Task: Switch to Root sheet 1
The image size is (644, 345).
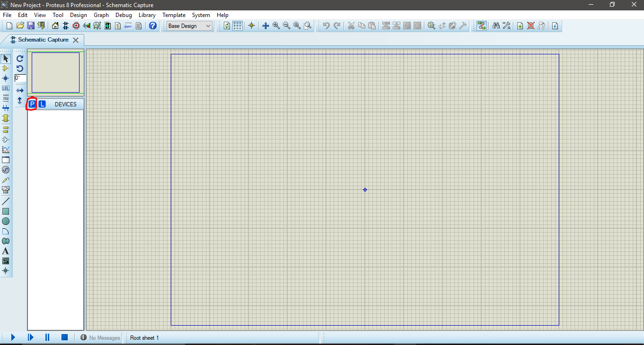Action: (x=144, y=337)
